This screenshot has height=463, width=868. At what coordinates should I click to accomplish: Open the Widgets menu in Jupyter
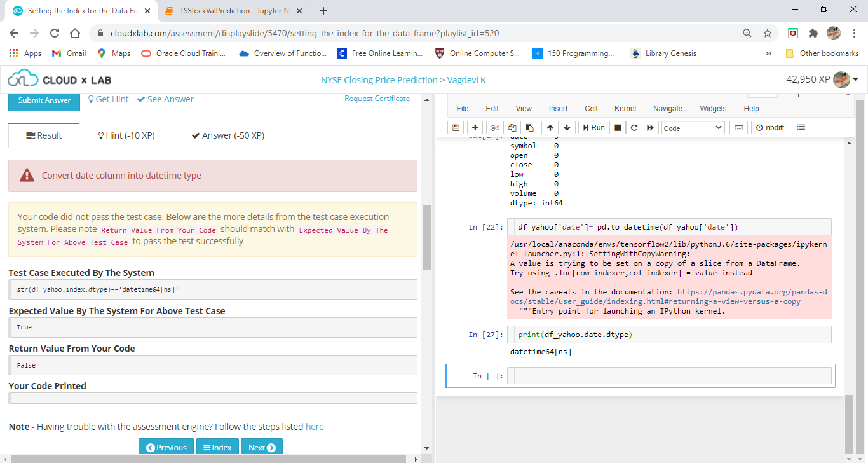[713, 109]
